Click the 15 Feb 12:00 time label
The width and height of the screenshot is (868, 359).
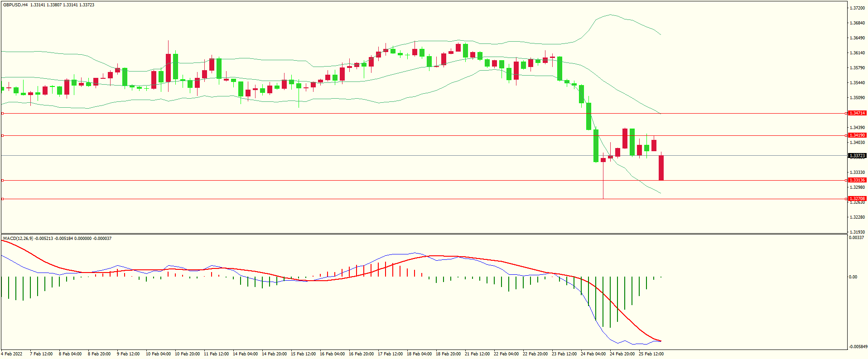click(303, 354)
